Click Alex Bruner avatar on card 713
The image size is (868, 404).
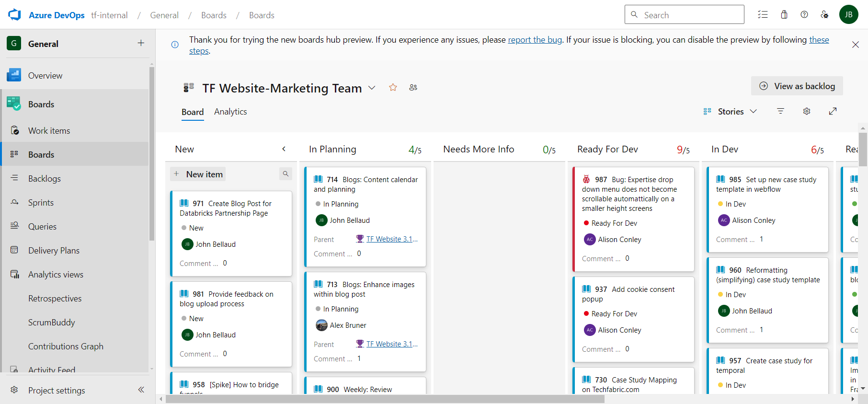pos(321,325)
